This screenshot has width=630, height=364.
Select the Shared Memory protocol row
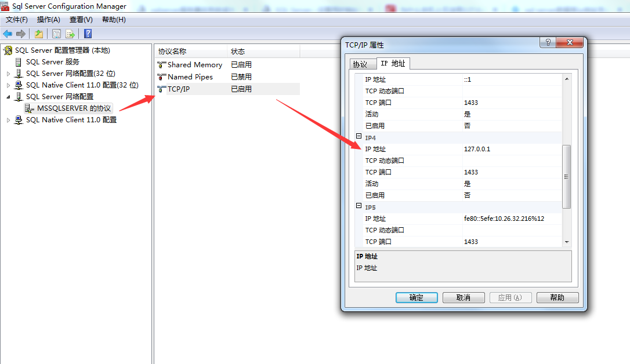227,64
